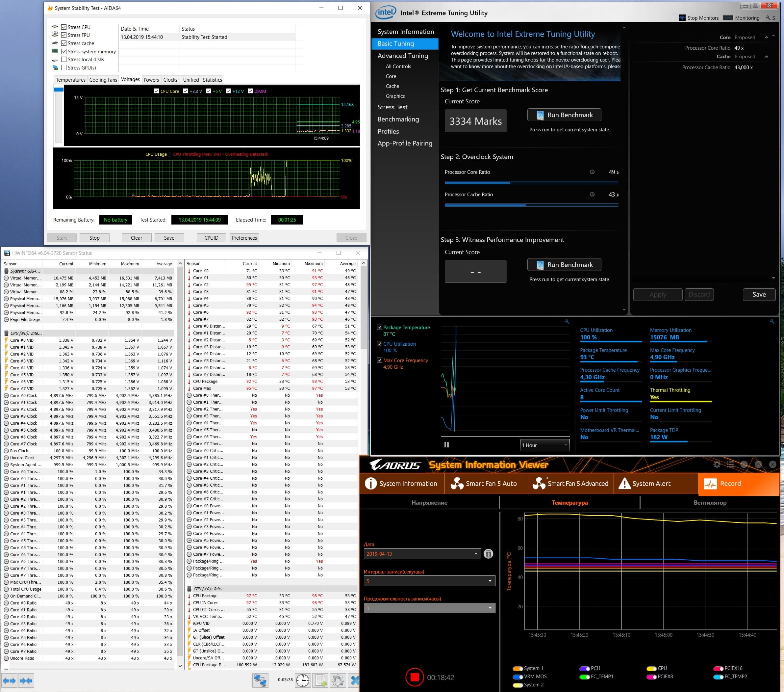Viewport: 784px width, 692px height.
Task: Uncheck Stress system memory option
Action: 64,51
